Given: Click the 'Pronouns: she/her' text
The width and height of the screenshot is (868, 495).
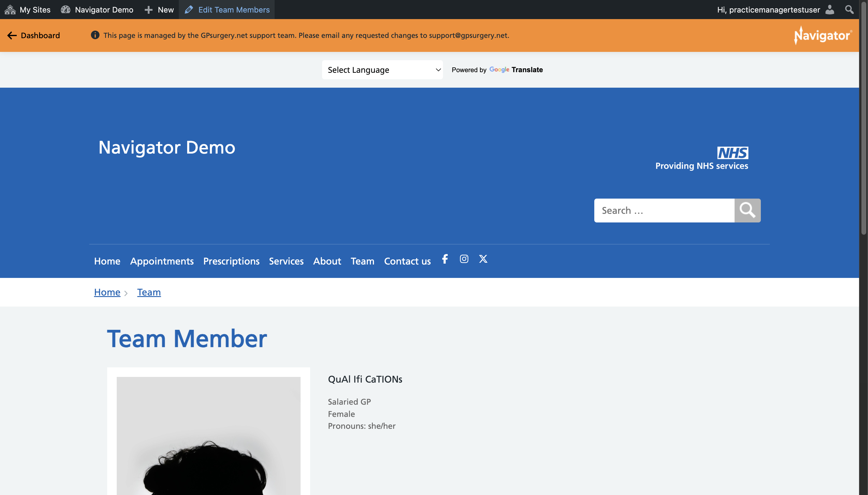Looking at the screenshot, I should [361, 426].
